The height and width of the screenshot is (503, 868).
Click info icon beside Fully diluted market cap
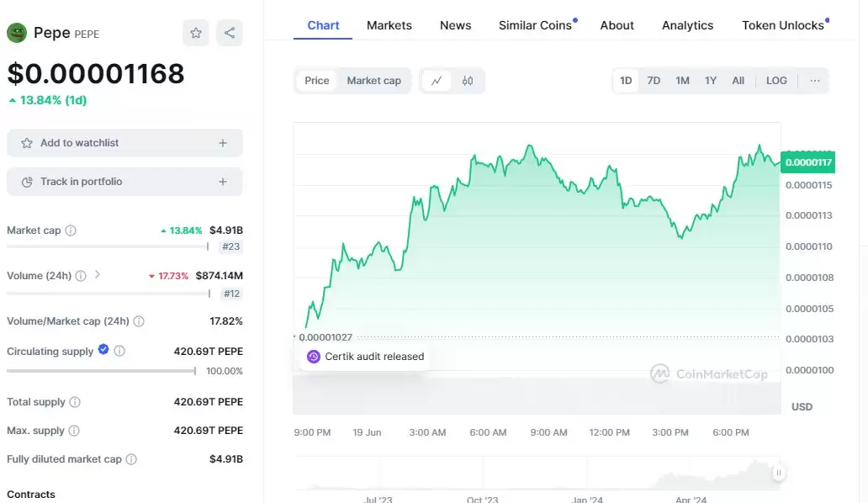(x=131, y=459)
